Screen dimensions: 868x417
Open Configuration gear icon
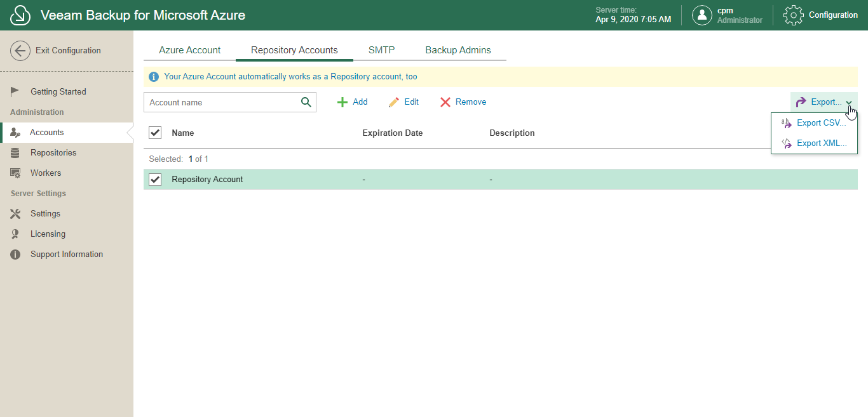pyautogui.click(x=794, y=15)
